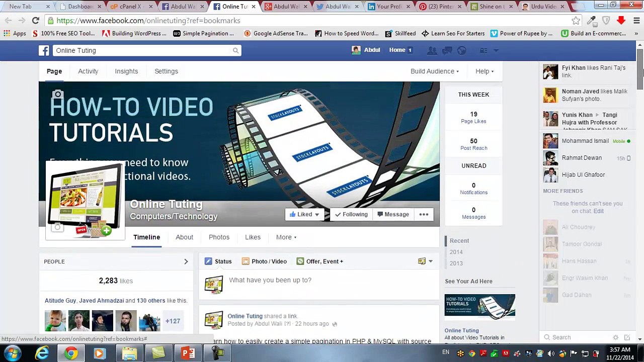Open Insights tab
Screen dimensions: 644x362
tap(126, 71)
